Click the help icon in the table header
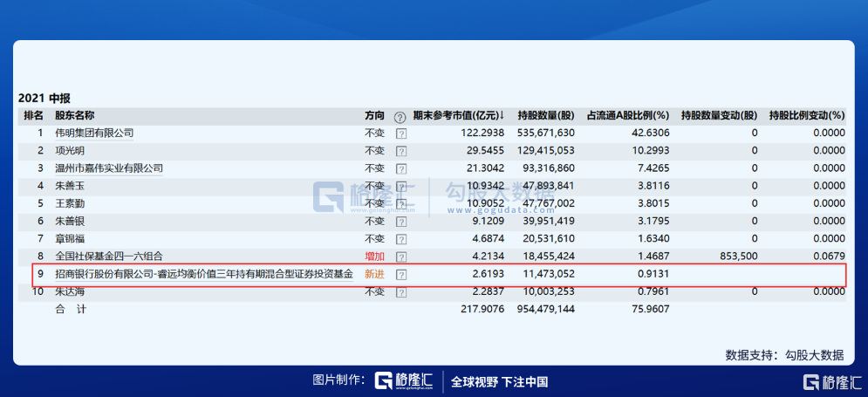 pos(400,117)
